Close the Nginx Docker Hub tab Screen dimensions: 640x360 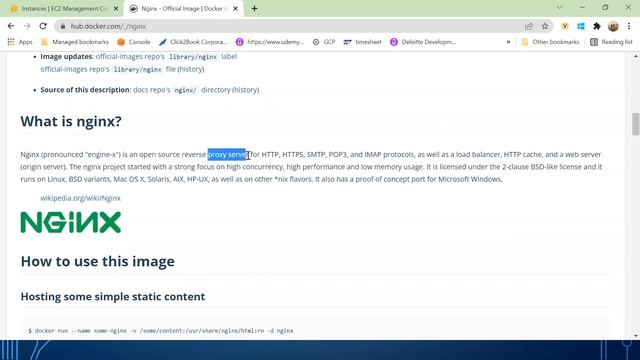coord(236,8)
